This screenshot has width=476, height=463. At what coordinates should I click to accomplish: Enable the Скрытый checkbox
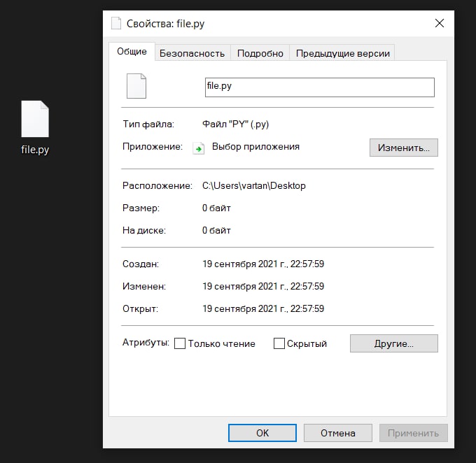[279, 343]
